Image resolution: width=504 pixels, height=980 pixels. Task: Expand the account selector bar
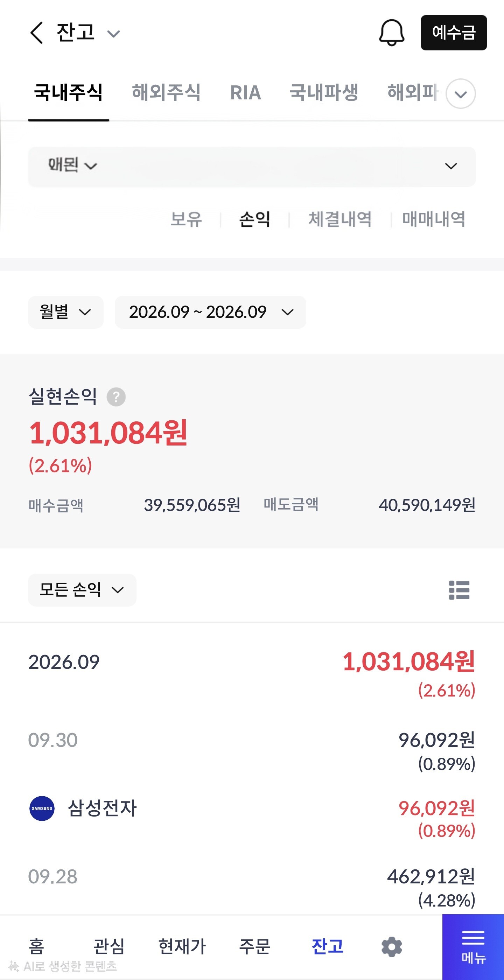tap(252, 167)
